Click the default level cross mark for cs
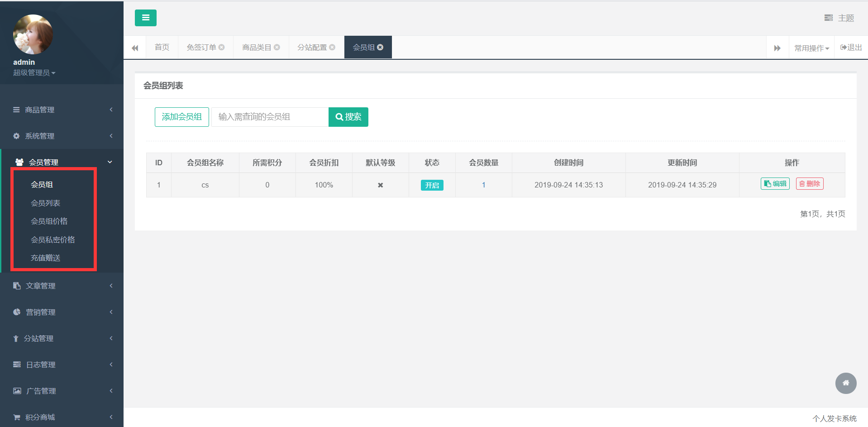This screenshot has width=868, height=427. point(380,185)
